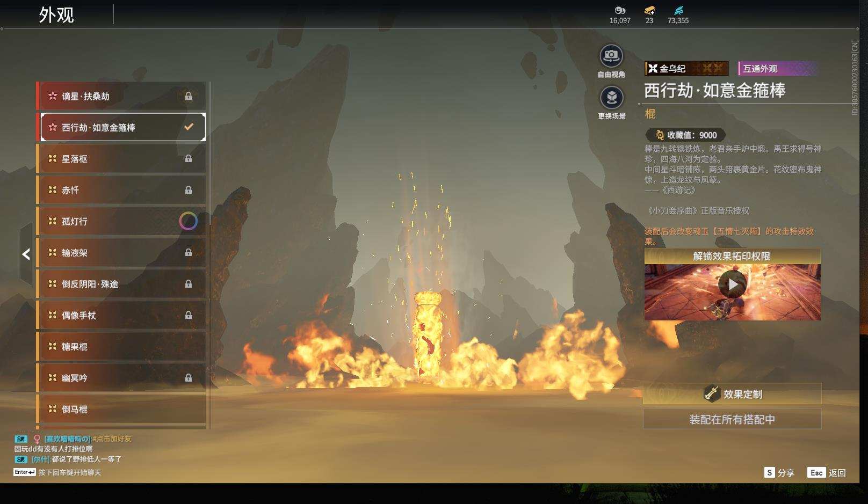
Task: Click the lock icon on 输液架
Action: 189,252
